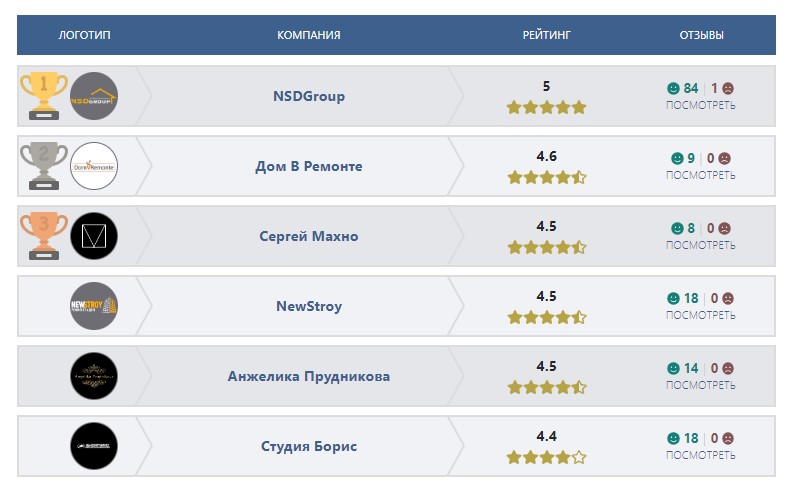Click the NewStroy round logo

point(94,306)
